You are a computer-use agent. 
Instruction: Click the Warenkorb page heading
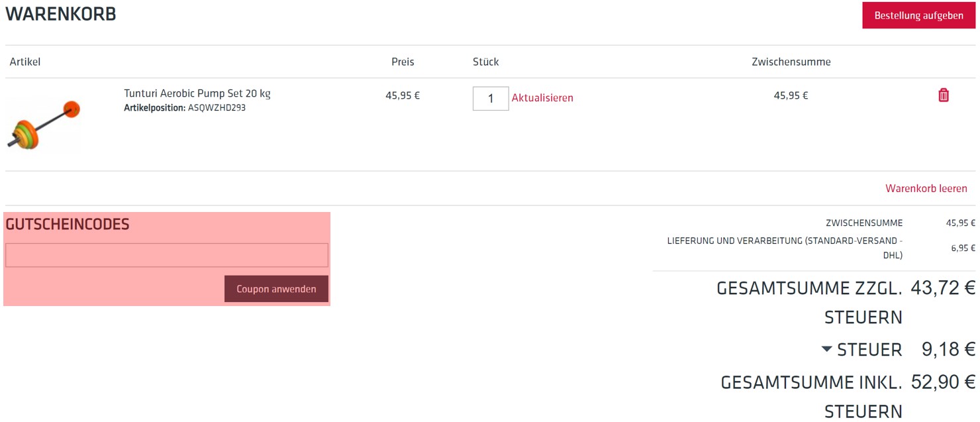(61, 14)
